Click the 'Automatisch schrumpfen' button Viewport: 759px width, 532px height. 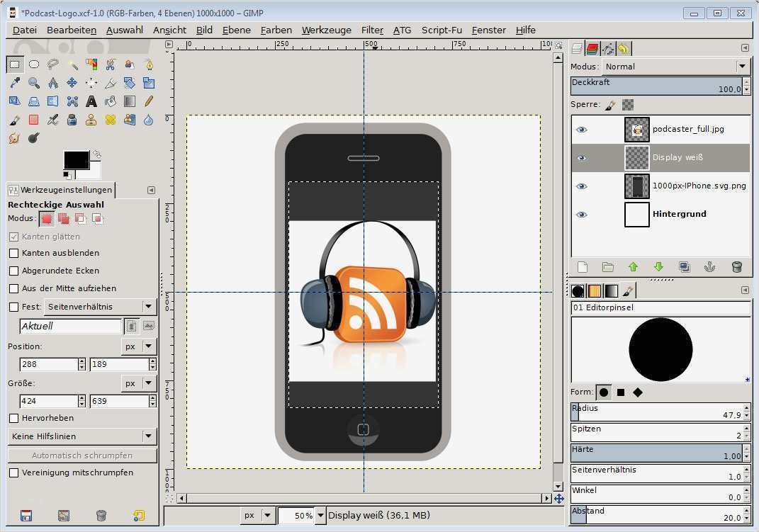point(82,455)
